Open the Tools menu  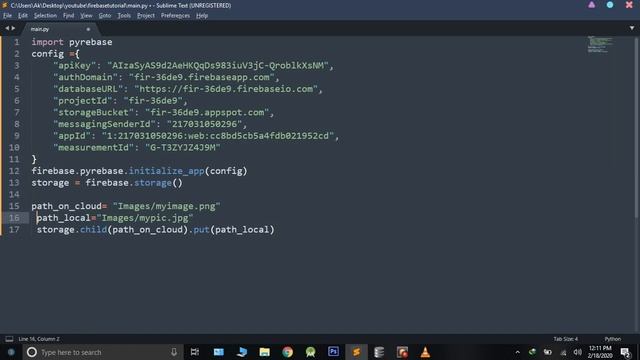point(124,16)
